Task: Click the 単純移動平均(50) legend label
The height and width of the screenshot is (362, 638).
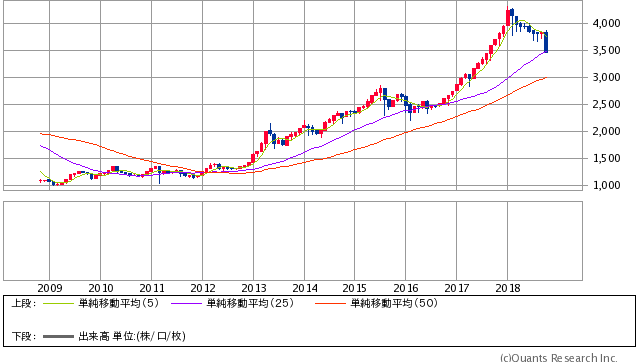Action: coord(394,303)
